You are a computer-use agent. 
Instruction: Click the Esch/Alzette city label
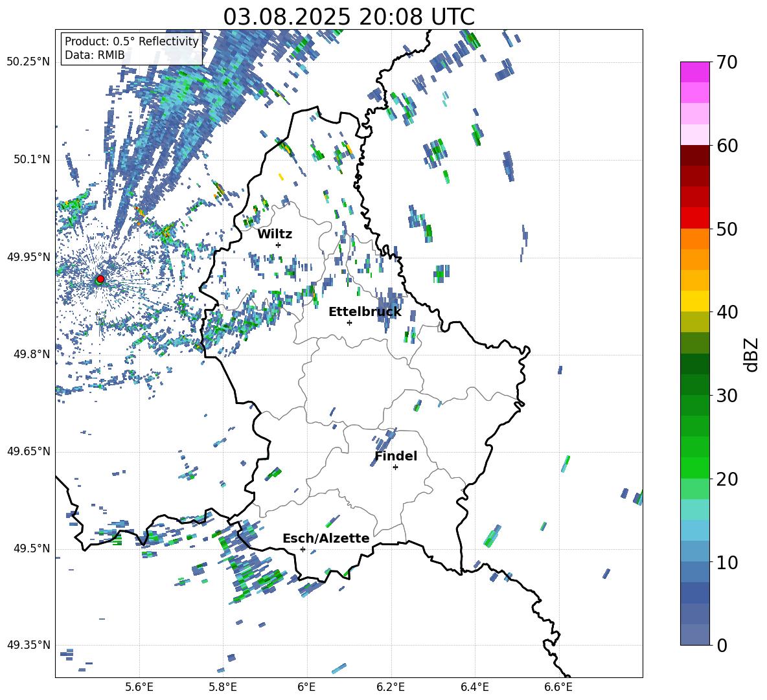coord(326,538)
